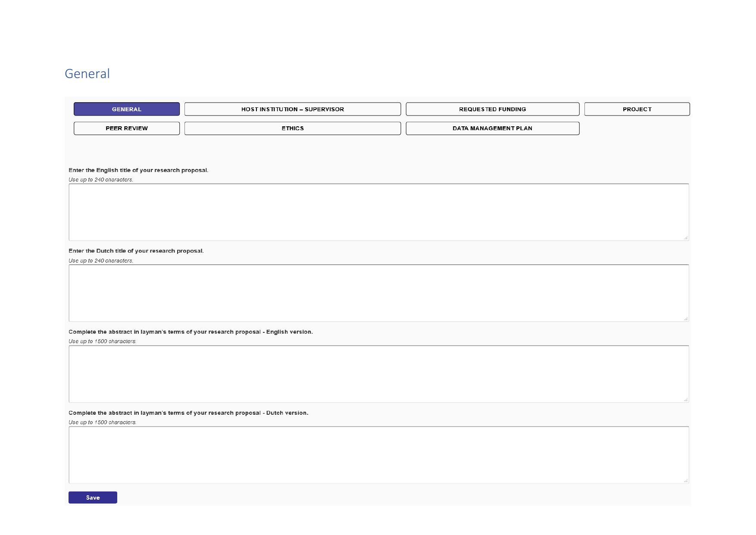756x535 pixels.
Task: Click the 'Enter the English title' label
Action: point(138,170)
